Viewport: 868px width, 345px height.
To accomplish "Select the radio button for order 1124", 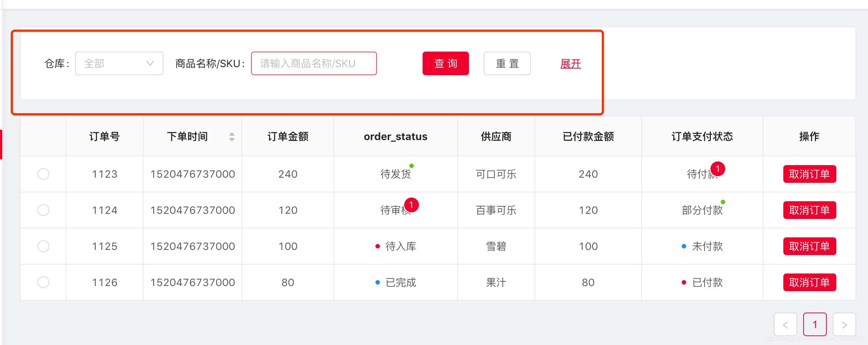I will coord(43,210).
